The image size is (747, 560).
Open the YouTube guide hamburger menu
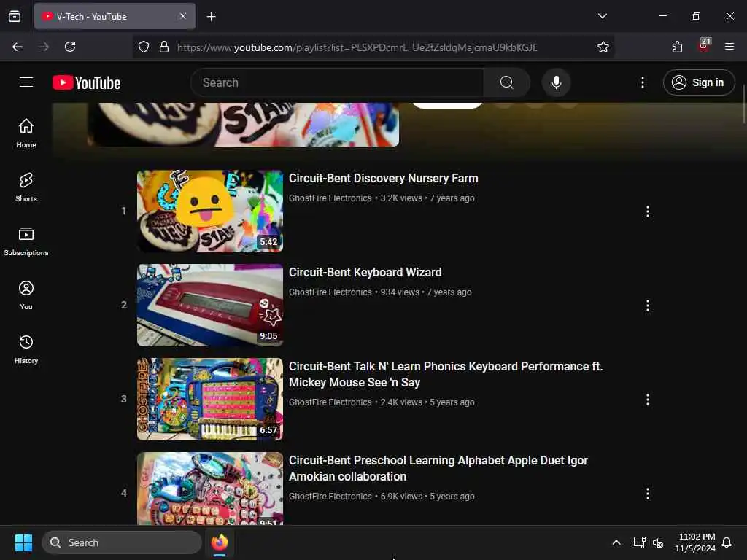click(26, 82)
